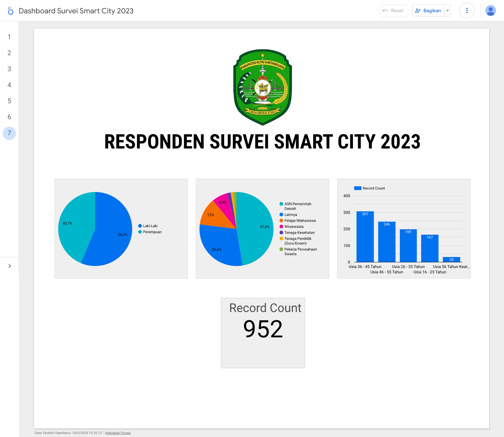Click the Kutai Kartanegara emblem image
Image resolution: width=504 pixels, height=437 pixels.
(262, 87)
